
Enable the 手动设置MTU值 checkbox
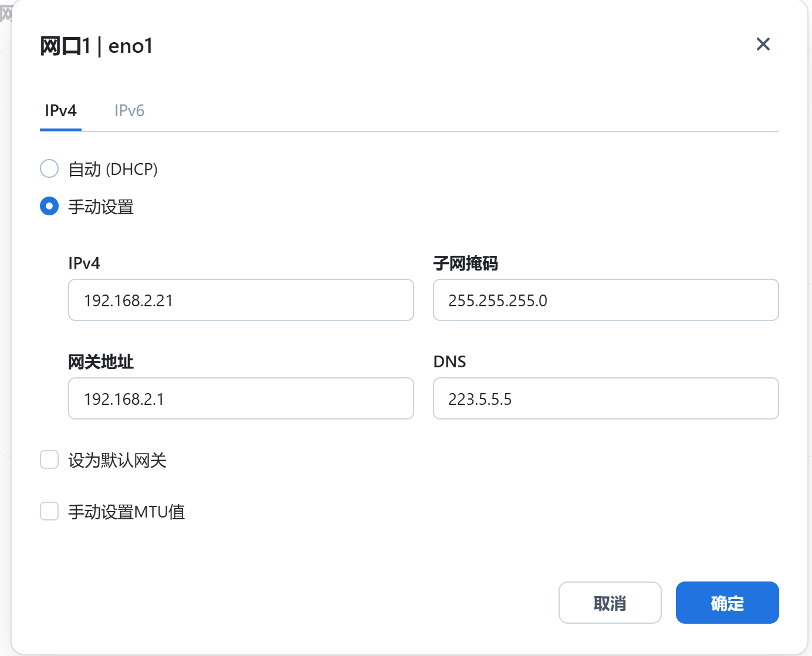[x=49, y=511]
